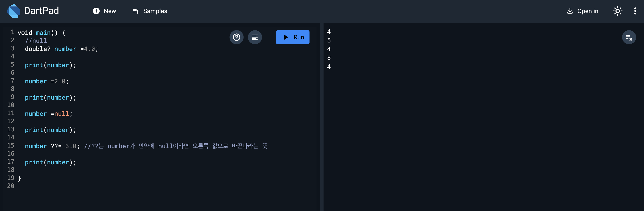Click the editor-console split divider handle
Image resolution: width=644 pixels, height=211 pixels.
click(322, 117)
